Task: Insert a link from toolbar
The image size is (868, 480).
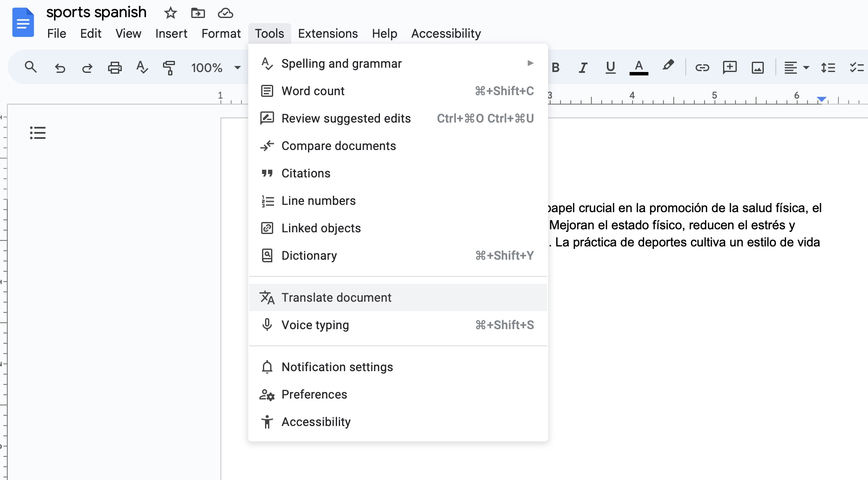Action: pos(702,68)
